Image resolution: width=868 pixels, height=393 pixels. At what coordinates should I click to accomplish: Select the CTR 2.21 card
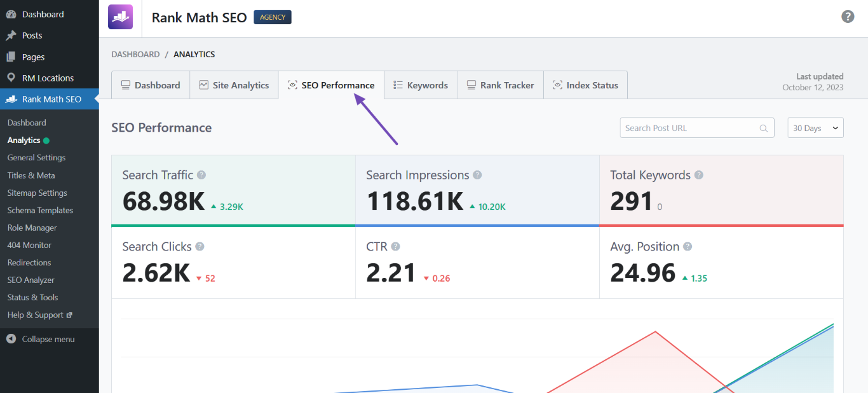pyautogui.click(x=477, y=263)
